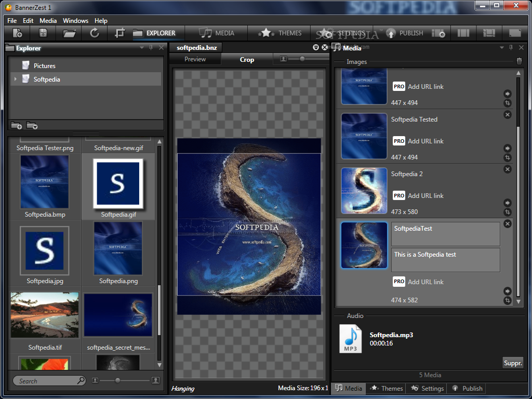This screenshot has height=399, width=532.
Task: Click the large thumbnail size icon
Action: pyautogui.click(x=156, y=380)
